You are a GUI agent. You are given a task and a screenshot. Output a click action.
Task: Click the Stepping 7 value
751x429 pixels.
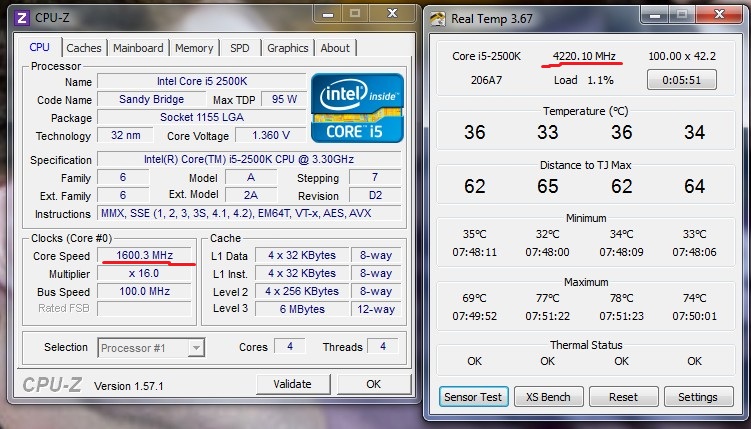coord(375,178)
